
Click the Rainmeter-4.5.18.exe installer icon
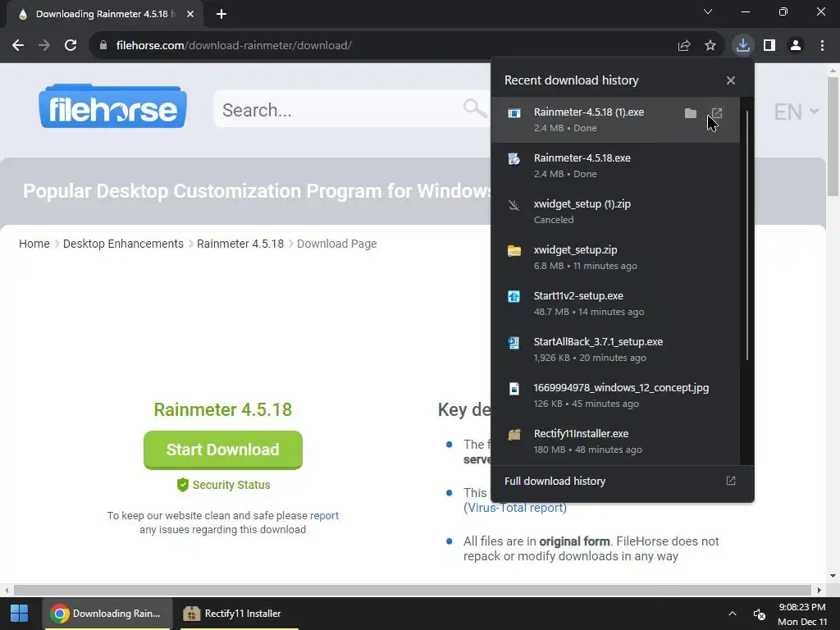(x=514, y=158)
